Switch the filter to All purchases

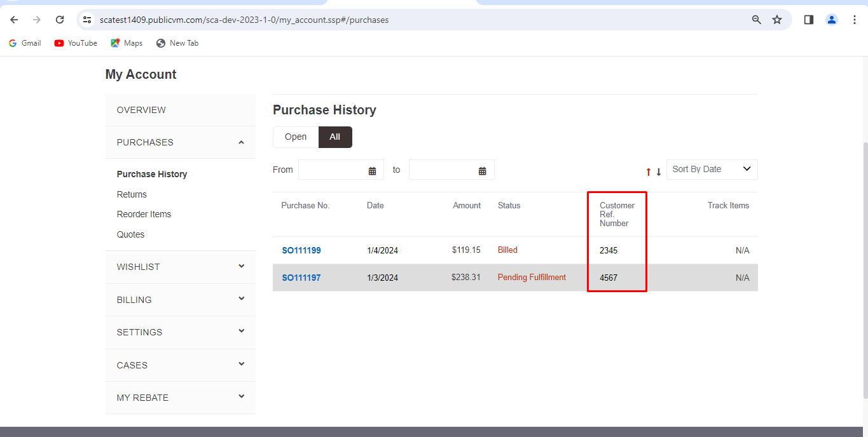[335, 137]
